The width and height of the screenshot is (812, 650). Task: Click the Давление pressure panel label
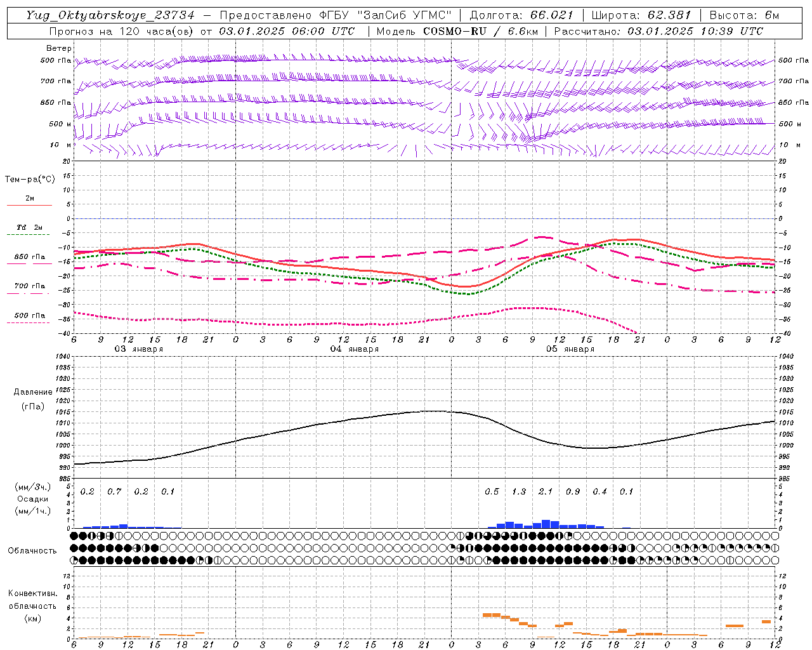(x=33, y=392)
